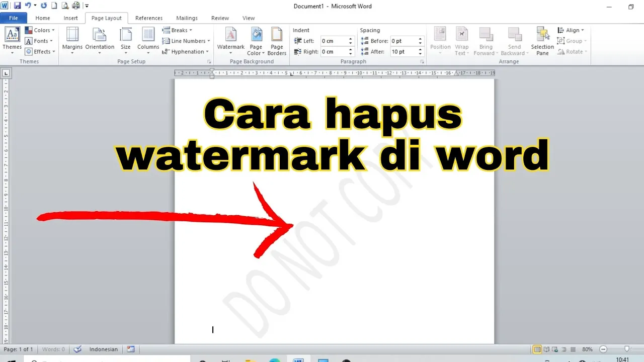Click the Indent Right value field
Viewport: 644px width, 362px height.
[x=334, y=51]
